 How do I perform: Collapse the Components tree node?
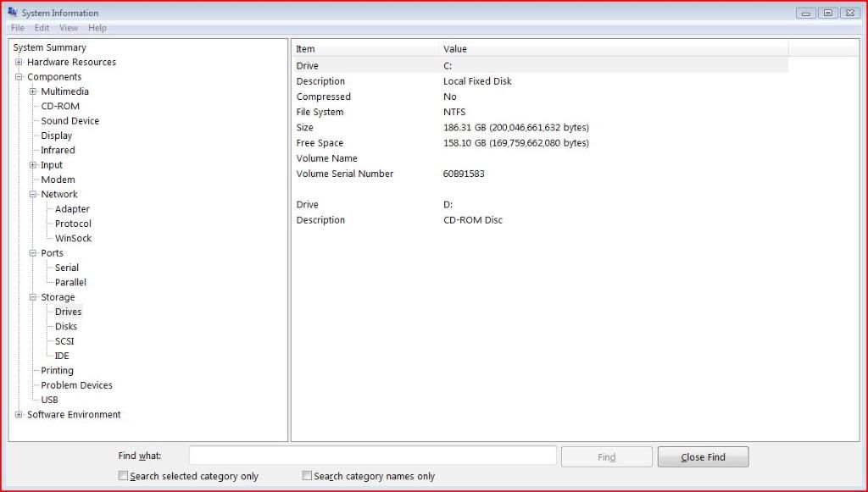[x=19, y=77]
